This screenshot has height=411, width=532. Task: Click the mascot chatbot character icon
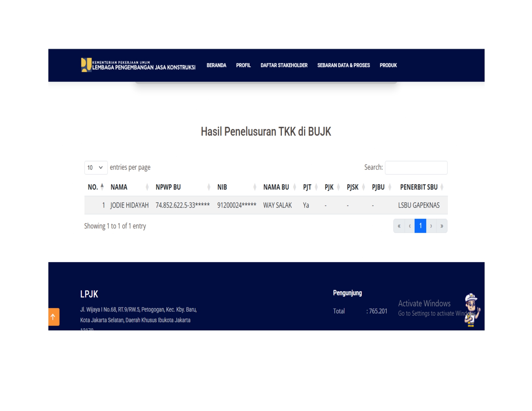[x=471, y=310]
